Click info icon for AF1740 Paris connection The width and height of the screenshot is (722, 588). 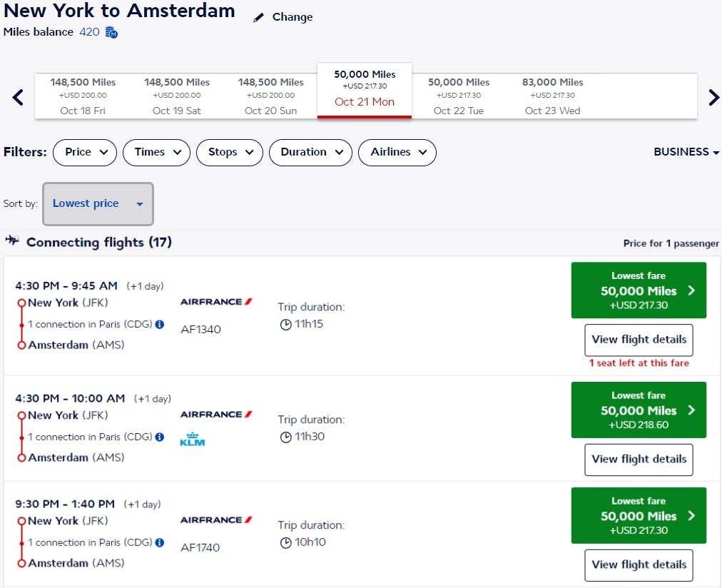[160, 542]
